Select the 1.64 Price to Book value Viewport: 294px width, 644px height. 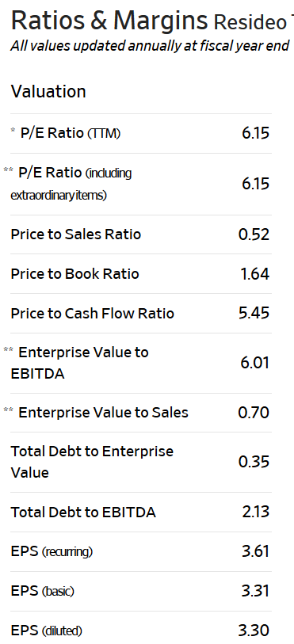coord(254,274)
